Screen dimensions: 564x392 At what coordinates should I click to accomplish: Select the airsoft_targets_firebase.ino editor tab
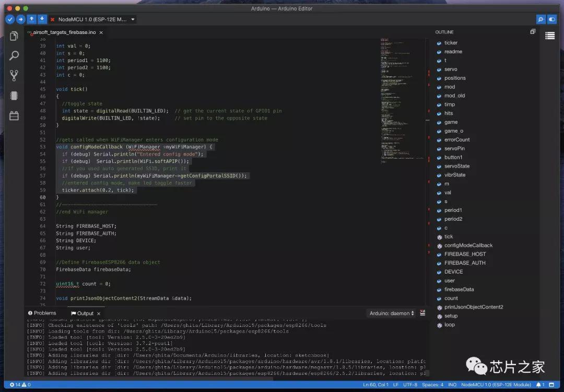[x=65, y=32]
